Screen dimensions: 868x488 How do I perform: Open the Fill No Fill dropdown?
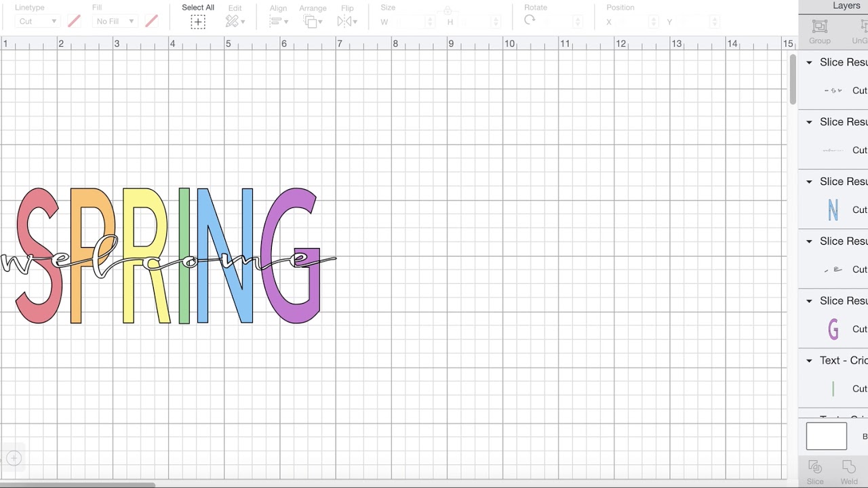click(x=116, y=22)
